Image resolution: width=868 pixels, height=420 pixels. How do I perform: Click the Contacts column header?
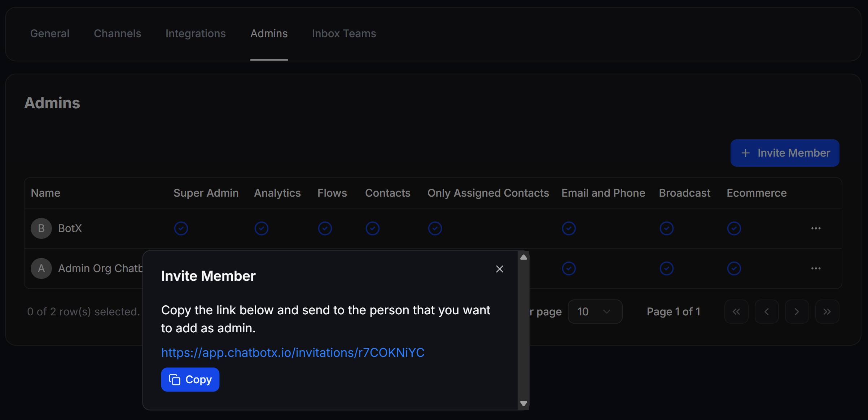click(388, 193)
